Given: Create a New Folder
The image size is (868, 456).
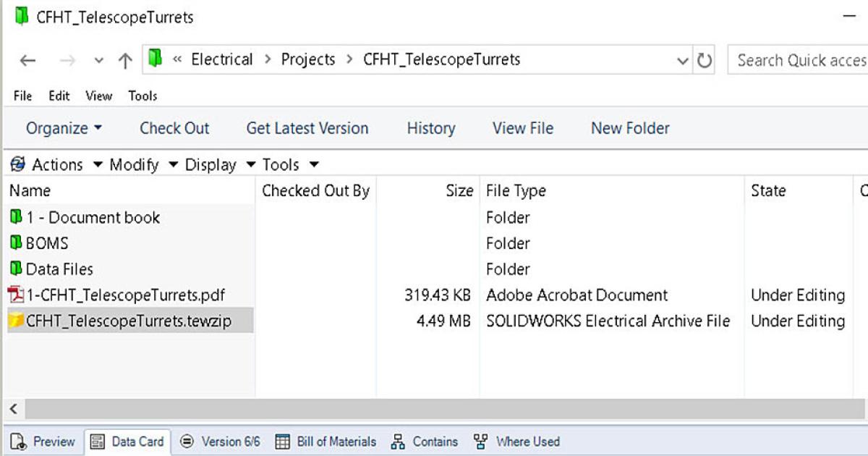Looking at the screenshot, I should point(630,129).
